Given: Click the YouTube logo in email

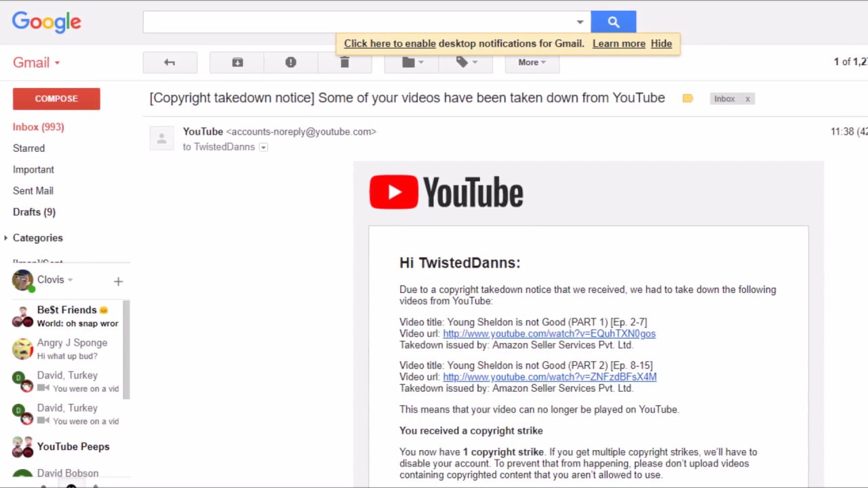Looking at the screenshot, I should pos(446,192).
